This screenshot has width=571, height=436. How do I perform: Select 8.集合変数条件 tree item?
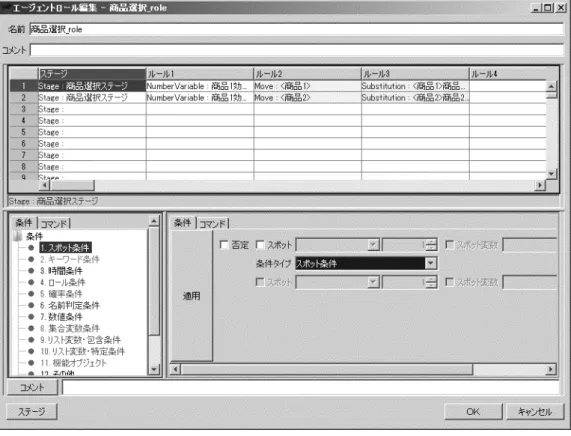[x=70, y=329]
